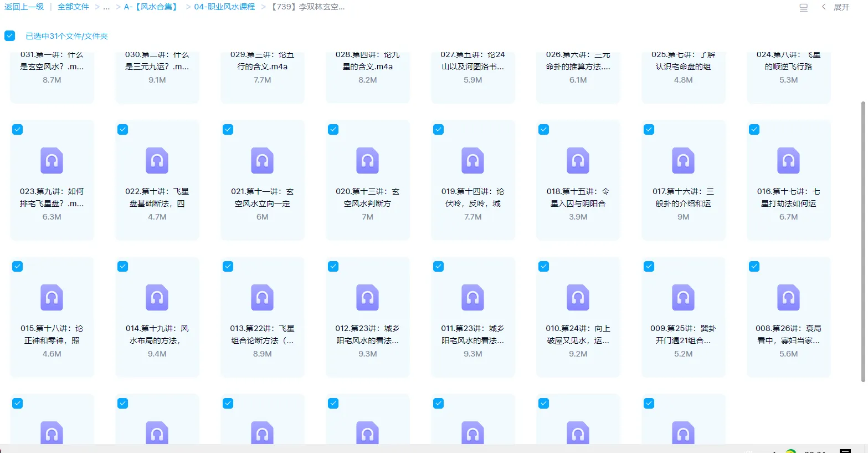Click file name 026.第六讲 三元命卦
Image resolution: width=868 pixels, height=453 pixels.
point(578,60)
